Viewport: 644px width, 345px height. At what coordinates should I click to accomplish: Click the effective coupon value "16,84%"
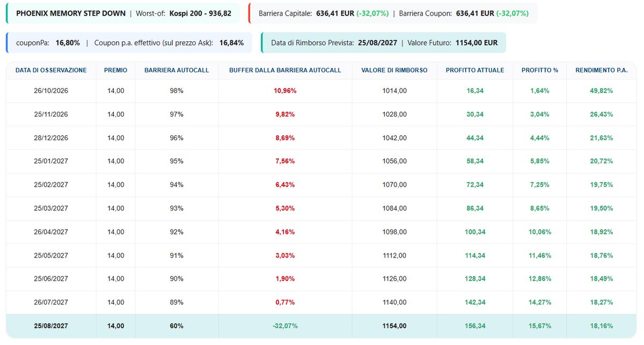231,43
